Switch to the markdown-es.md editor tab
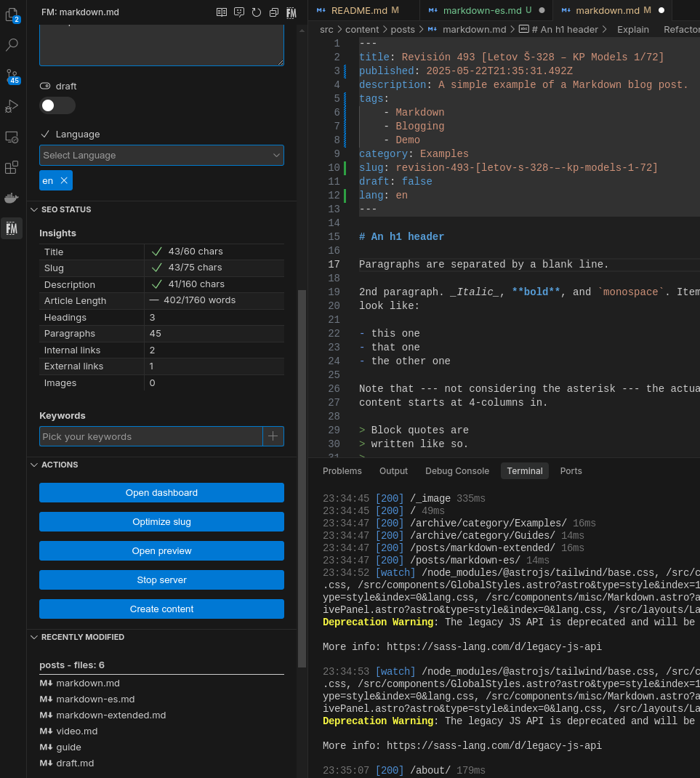The height and width of the screenshot is (778, 700). click(x=487, y=10)
